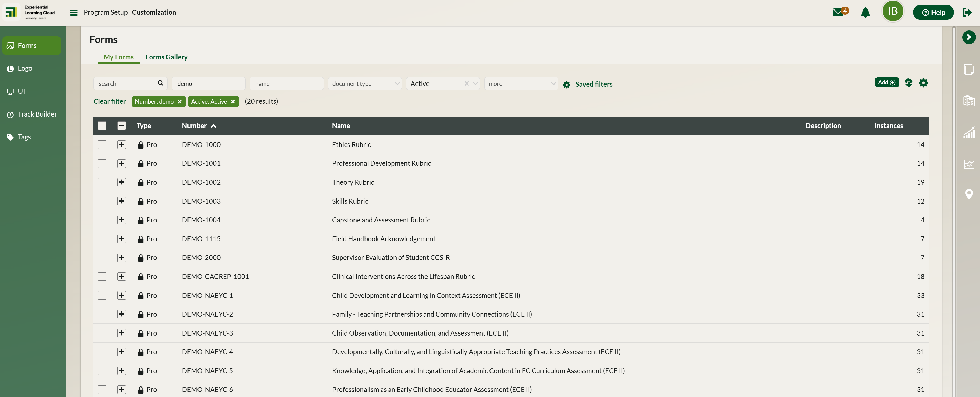Tick the select-all checkbox in table header
Viewport: 980px width, 397px height.
pos(102,126)
